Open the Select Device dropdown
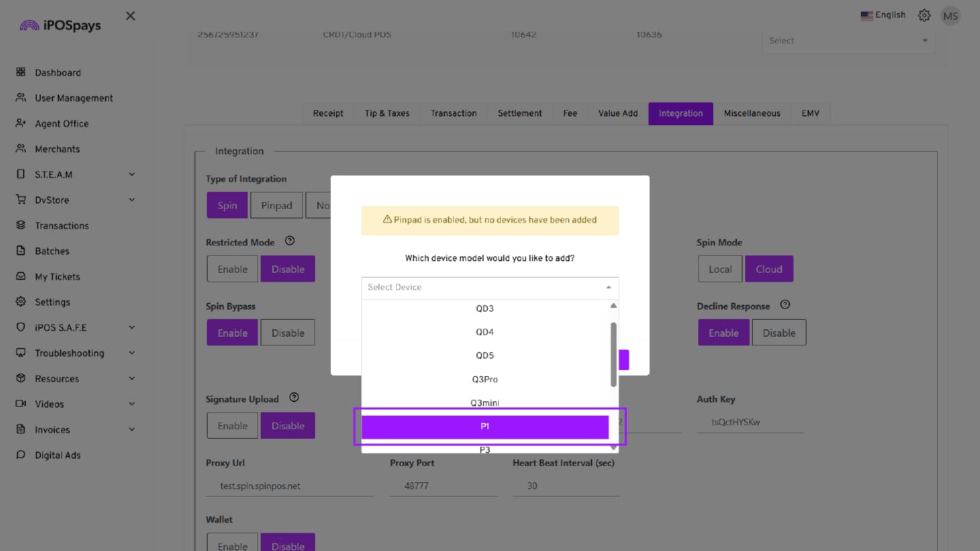This screenshot has height=551, width=980. click(x=489, y=288)
